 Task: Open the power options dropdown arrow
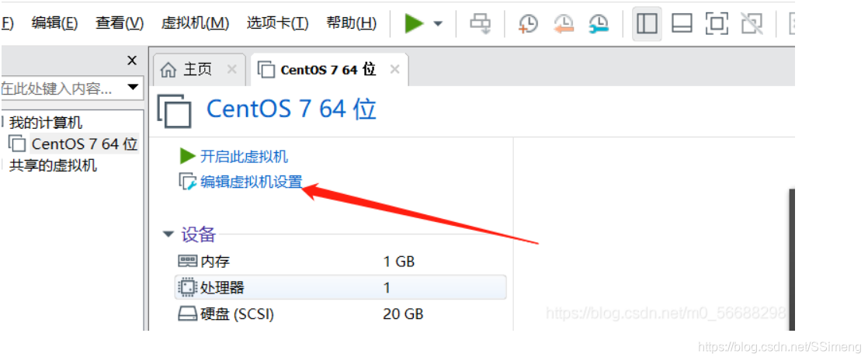[438, 24]
